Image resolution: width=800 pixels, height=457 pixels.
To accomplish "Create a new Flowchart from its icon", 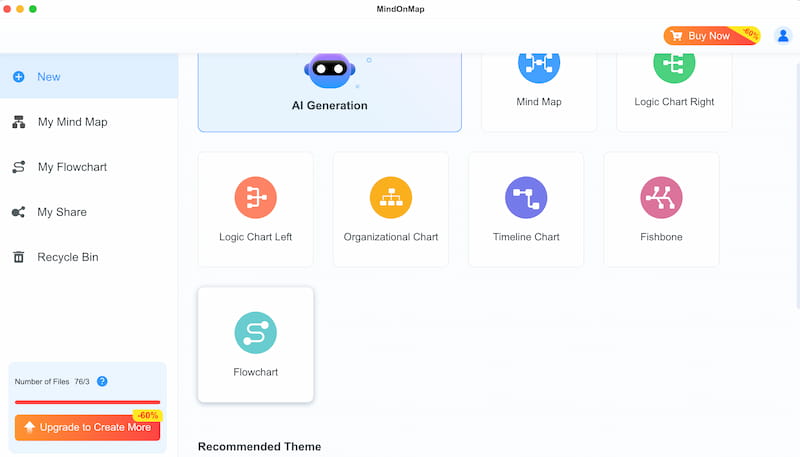I will click(256, 333).
